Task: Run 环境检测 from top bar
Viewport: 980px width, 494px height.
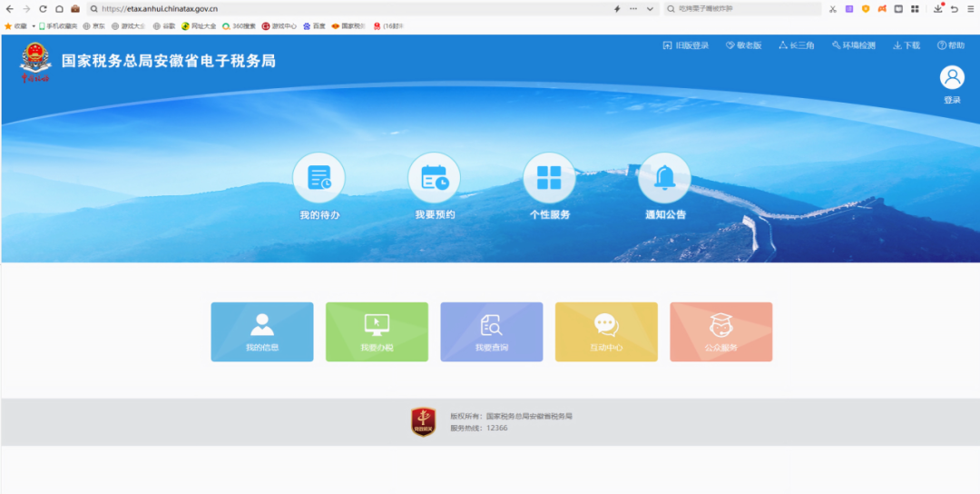Action: click(x=854, y=45)
